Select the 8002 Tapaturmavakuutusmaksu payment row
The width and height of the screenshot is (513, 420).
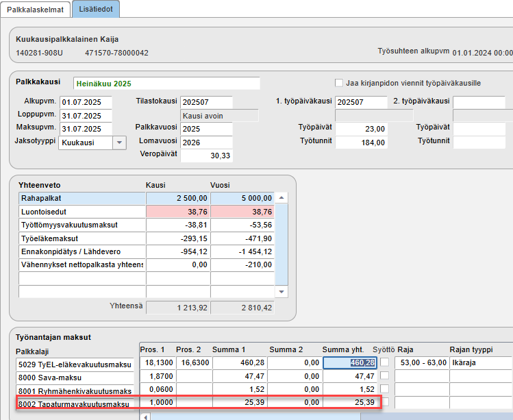73,404
